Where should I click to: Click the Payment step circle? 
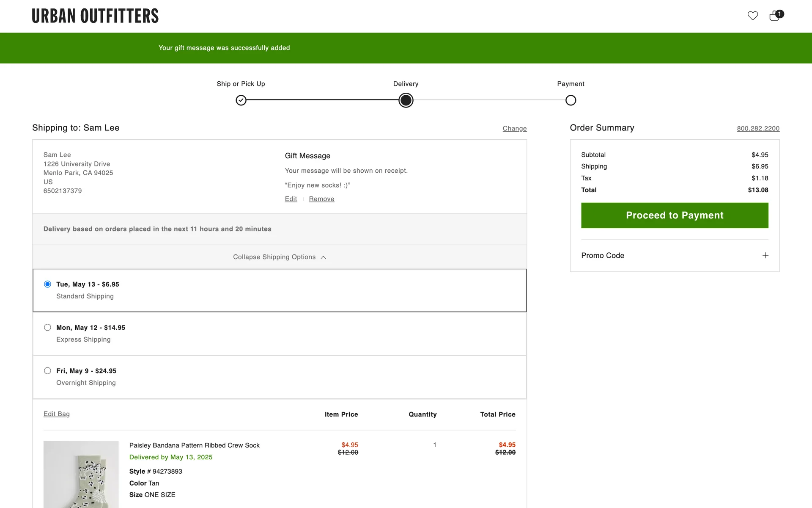click(571, 100)
